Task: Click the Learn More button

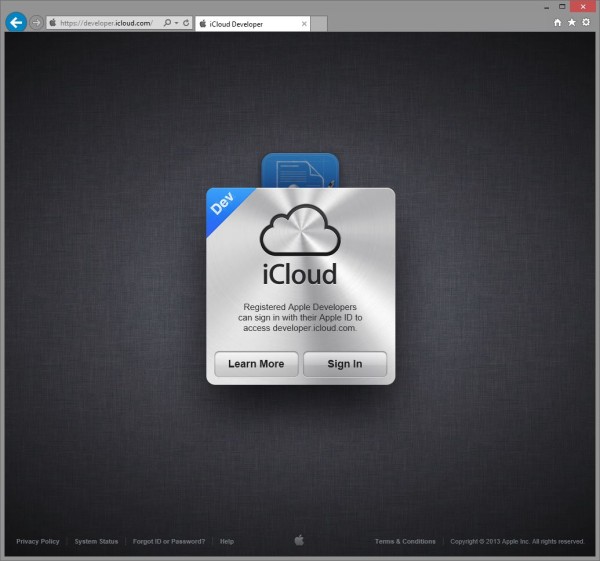Action: [256, 364]
